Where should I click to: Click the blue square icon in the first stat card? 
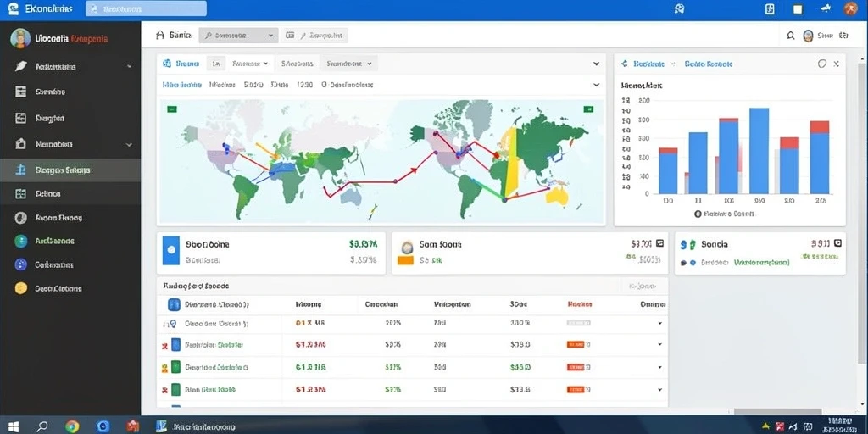pos(171,250)
